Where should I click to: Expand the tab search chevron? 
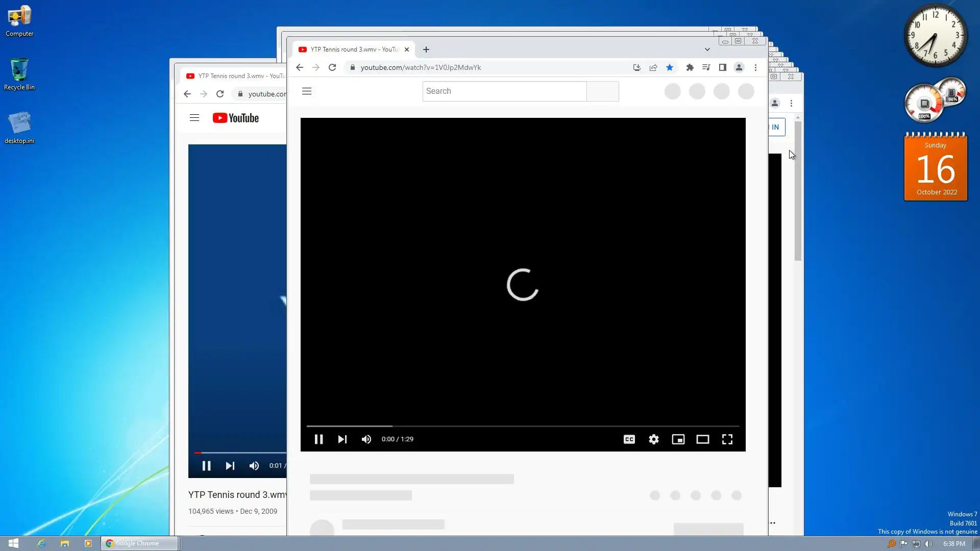pos(707,49)
